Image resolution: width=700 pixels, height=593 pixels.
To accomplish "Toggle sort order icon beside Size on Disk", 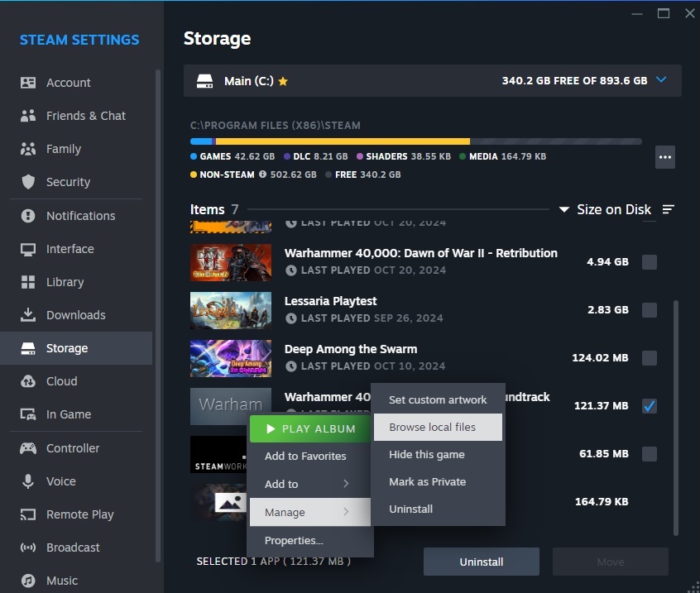I will point(669,209).
